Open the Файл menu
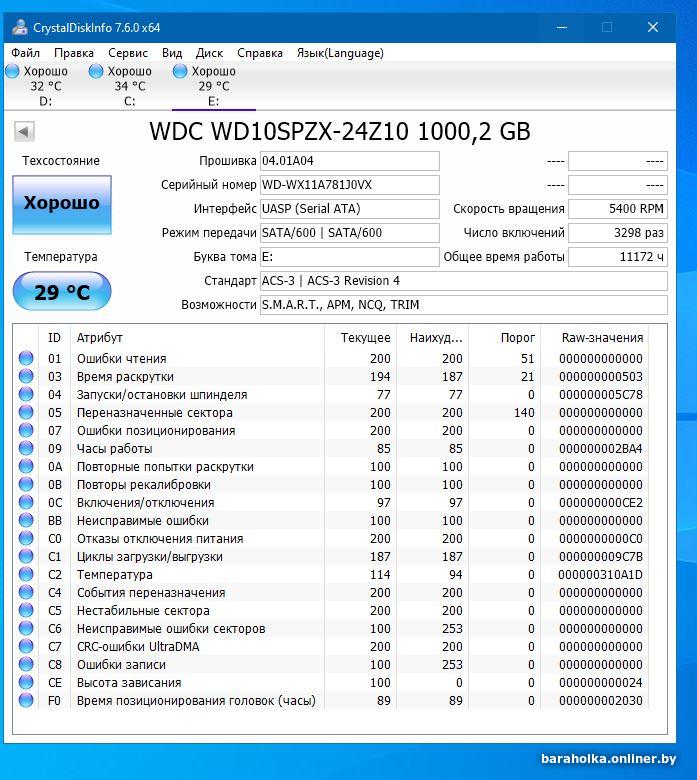Viewport: 697px width, 780px height. [25, 53]
